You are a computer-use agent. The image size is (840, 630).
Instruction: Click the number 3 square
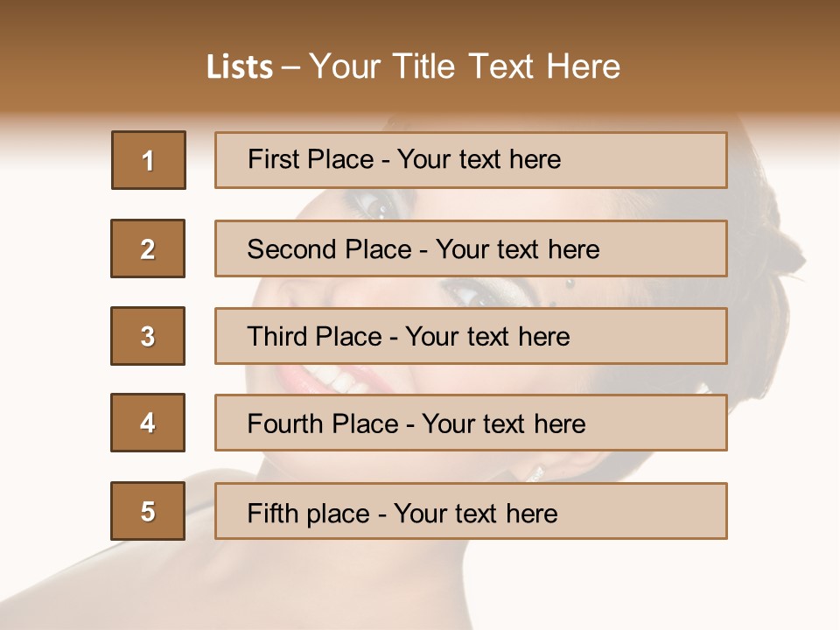pos(148,336)
